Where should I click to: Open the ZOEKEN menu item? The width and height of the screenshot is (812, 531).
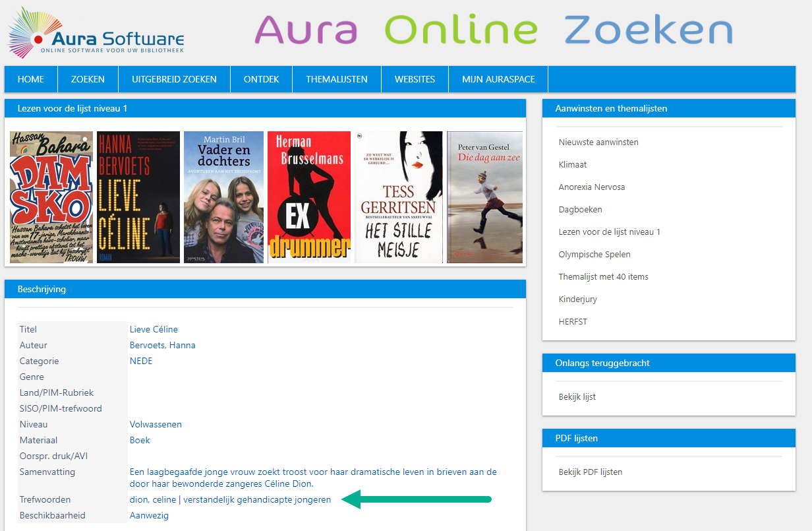88,79
